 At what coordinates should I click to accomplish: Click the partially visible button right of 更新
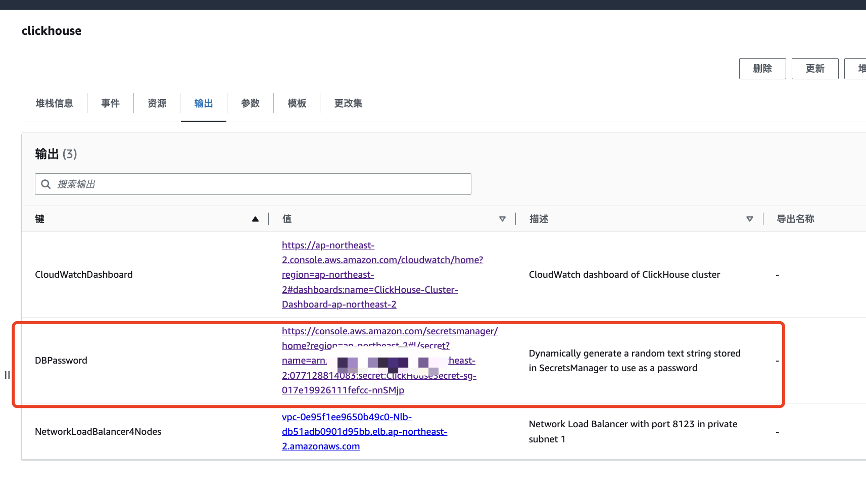pos(855,69)
